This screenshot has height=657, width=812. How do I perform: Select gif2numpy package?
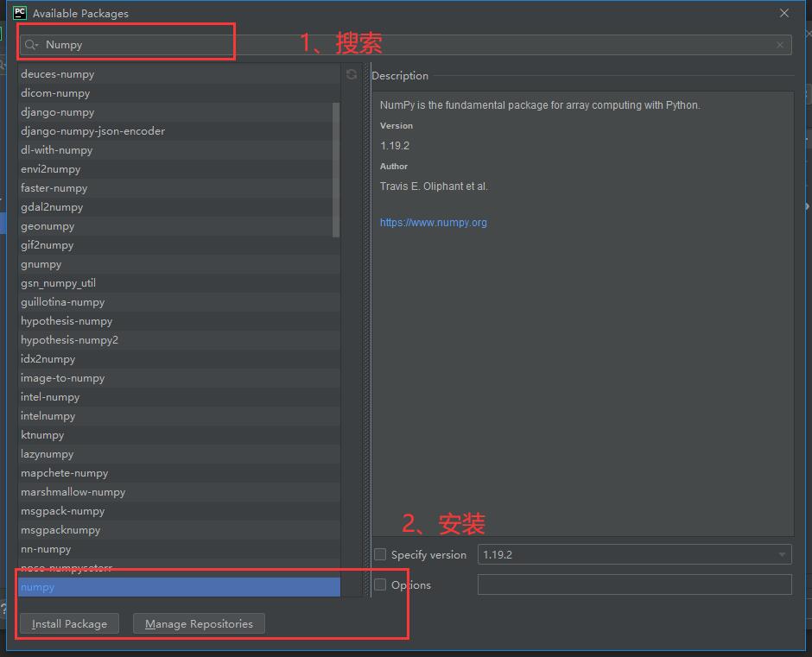click(x=179, y=245)
